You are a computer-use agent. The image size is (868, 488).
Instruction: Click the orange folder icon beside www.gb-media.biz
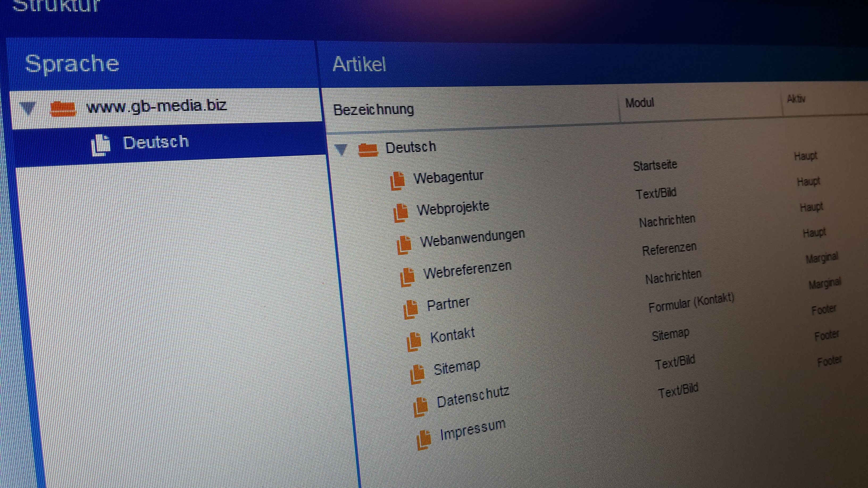click(x=63, y=109)
